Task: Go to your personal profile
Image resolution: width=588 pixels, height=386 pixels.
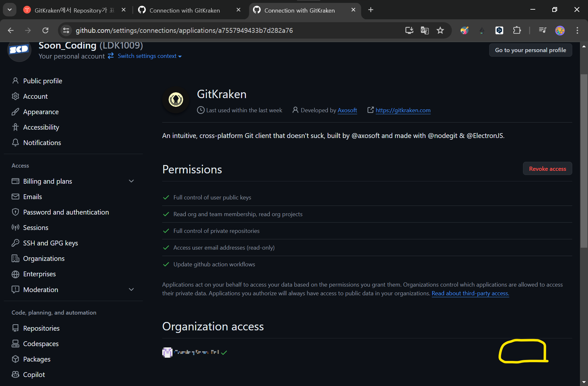Action: tap(530, 50)
